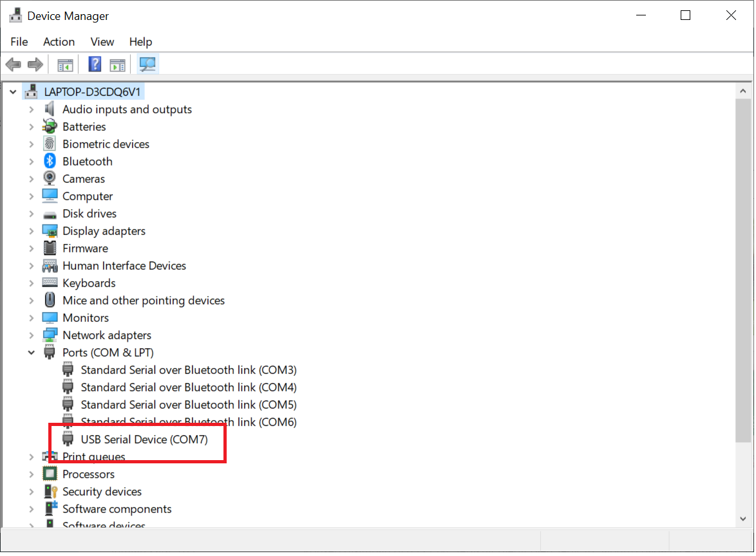Viewport: 756px width, 556px height.
Task: Collapse the Ports (COM & LPT) category
Action: point(31,353)
